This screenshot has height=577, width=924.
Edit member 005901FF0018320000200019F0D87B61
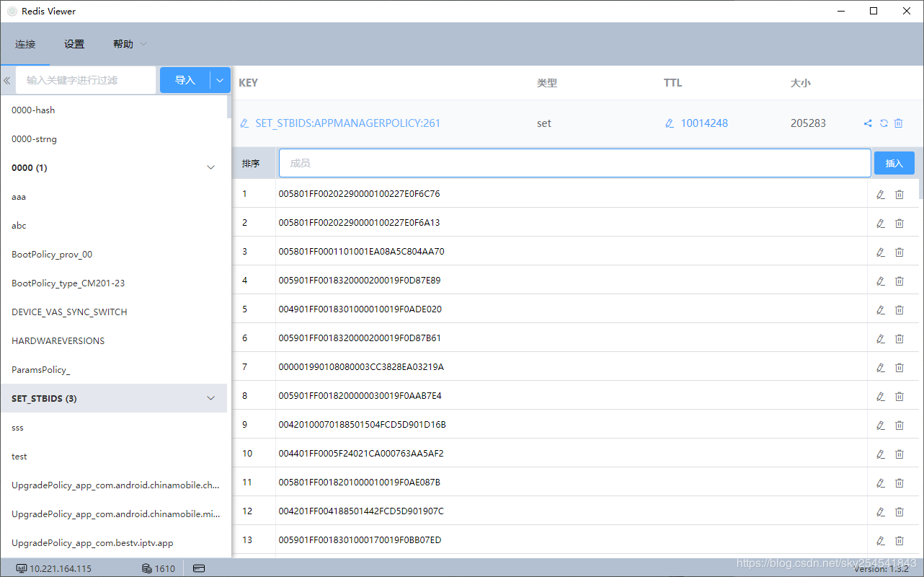[x=880, y=338]
